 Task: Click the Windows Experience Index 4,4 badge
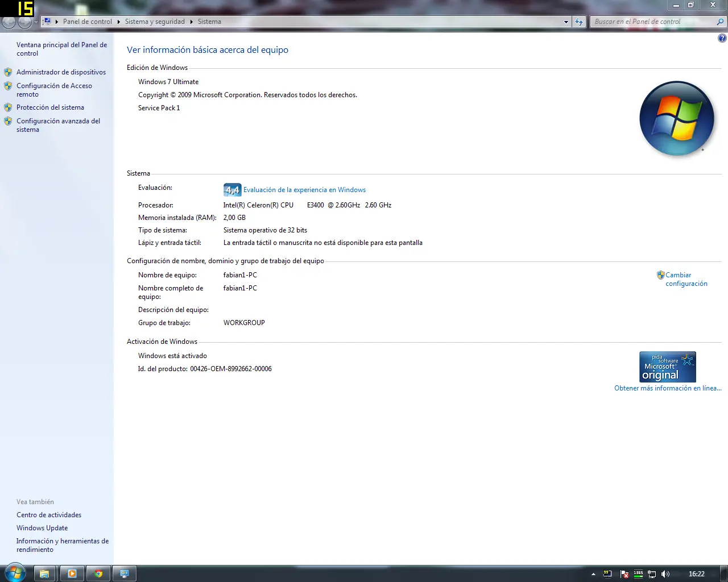tap(233, 190)
